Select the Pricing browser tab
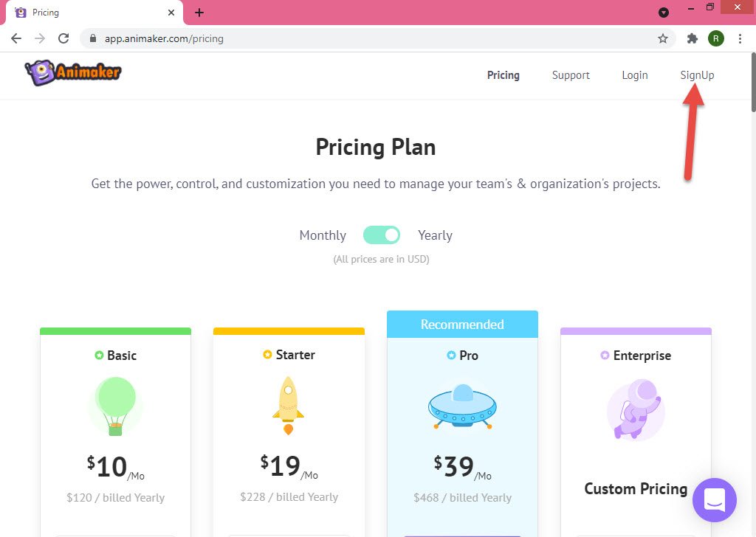756x537 pixels. coord(94,13)
